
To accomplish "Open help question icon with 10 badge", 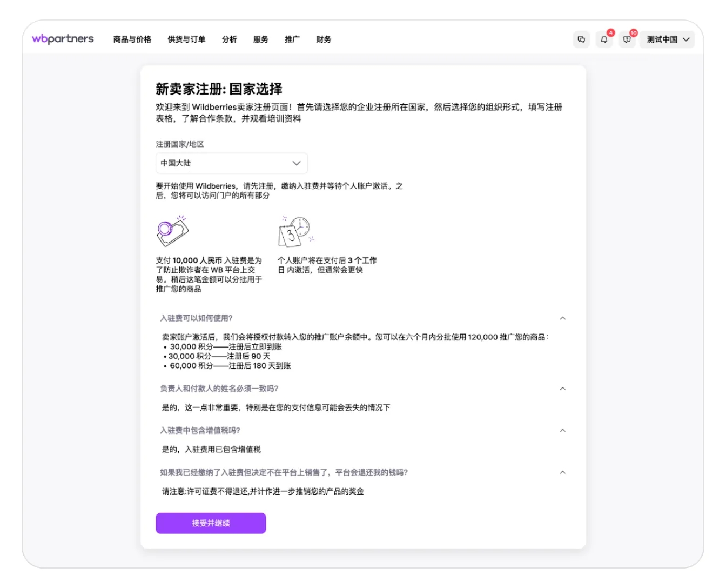I will tap(627, 39).
